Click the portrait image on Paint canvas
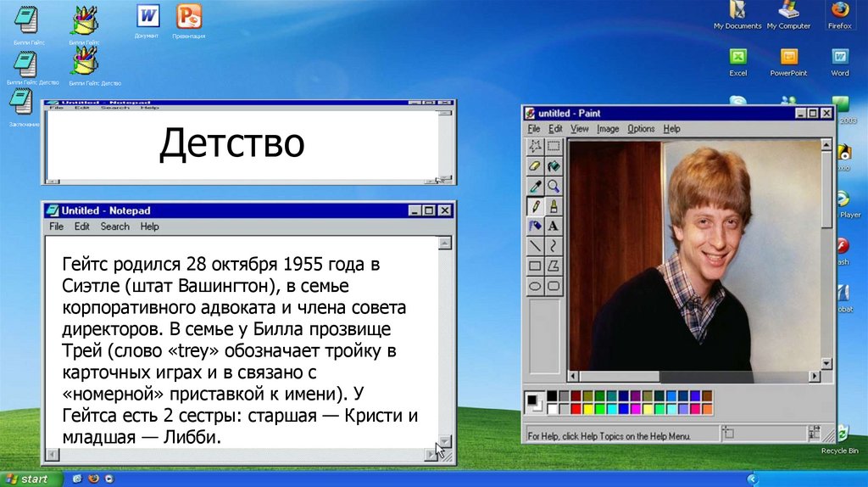Image resolution: width=868 pixels, height=487 pixels. click(x=694, y=255)
